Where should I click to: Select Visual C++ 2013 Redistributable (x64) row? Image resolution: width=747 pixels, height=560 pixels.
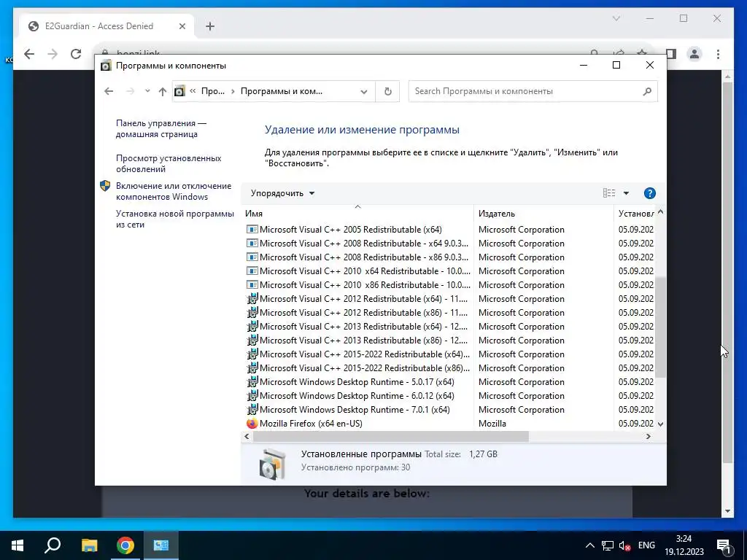[x=449, y=326]
